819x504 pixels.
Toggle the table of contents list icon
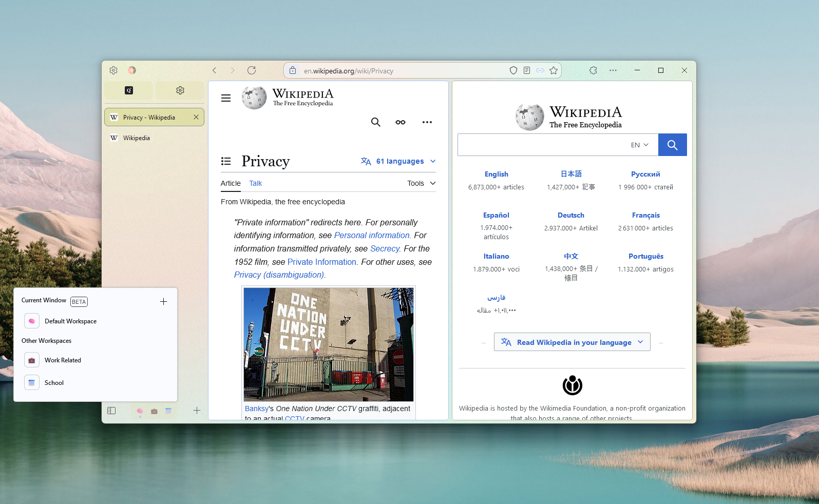pyautogui.click(x=226, y=161)
